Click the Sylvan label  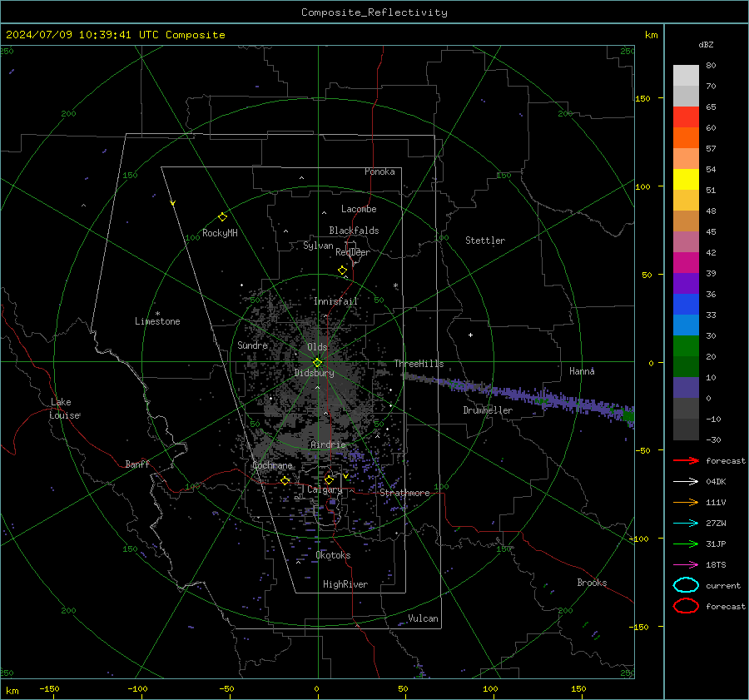point(318,246)
